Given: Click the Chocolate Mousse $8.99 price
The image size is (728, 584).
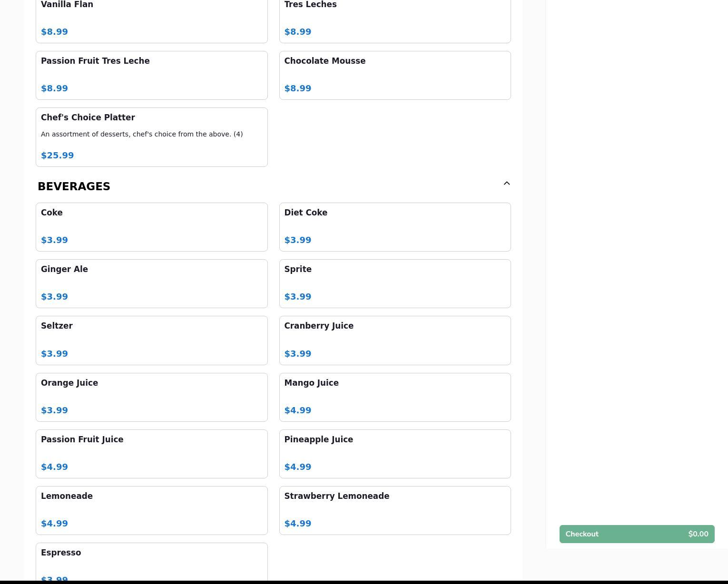Looking at the screenshot, I should [x=298, y=88].
